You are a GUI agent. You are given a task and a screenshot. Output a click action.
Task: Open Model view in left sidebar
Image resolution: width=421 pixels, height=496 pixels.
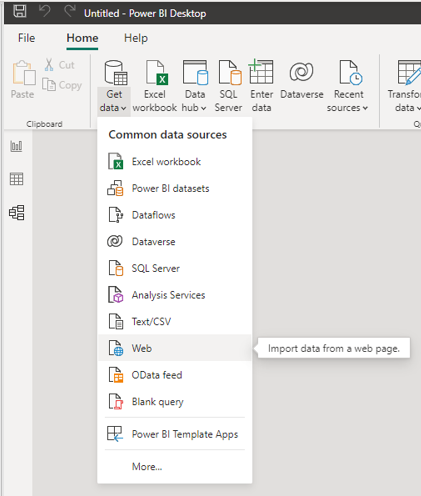coord(16,213)
